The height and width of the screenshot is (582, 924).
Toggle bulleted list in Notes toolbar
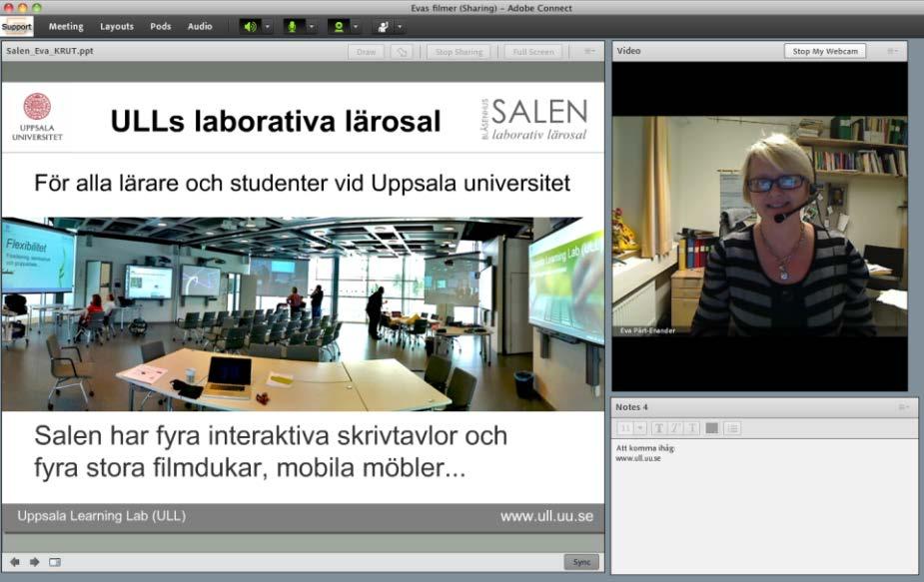coord(732,428)
